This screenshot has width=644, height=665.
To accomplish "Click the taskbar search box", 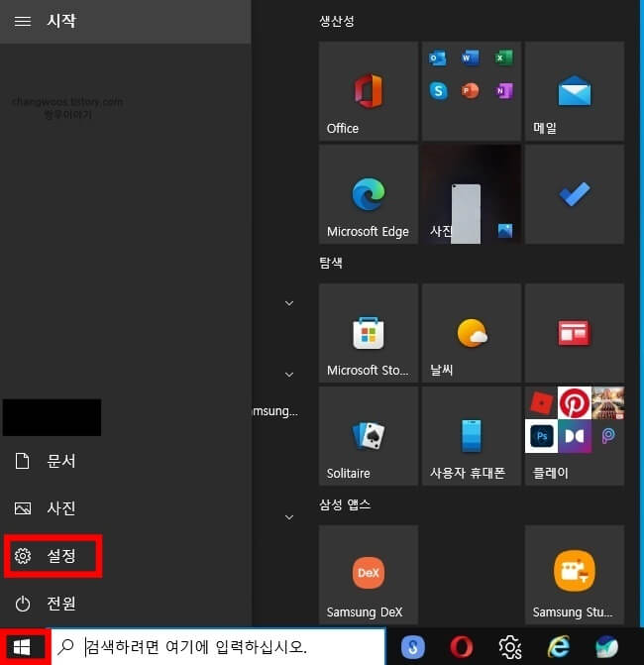I will [x=218, y=647].
